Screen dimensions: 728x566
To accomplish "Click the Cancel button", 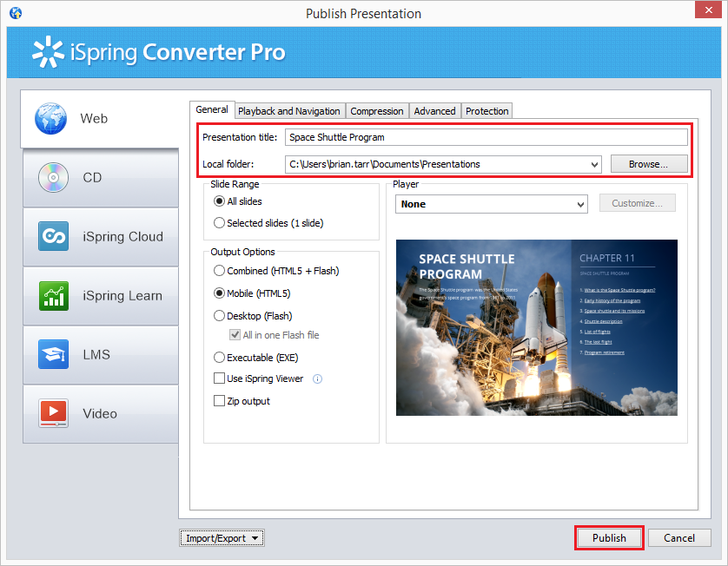I will (679, 537).
